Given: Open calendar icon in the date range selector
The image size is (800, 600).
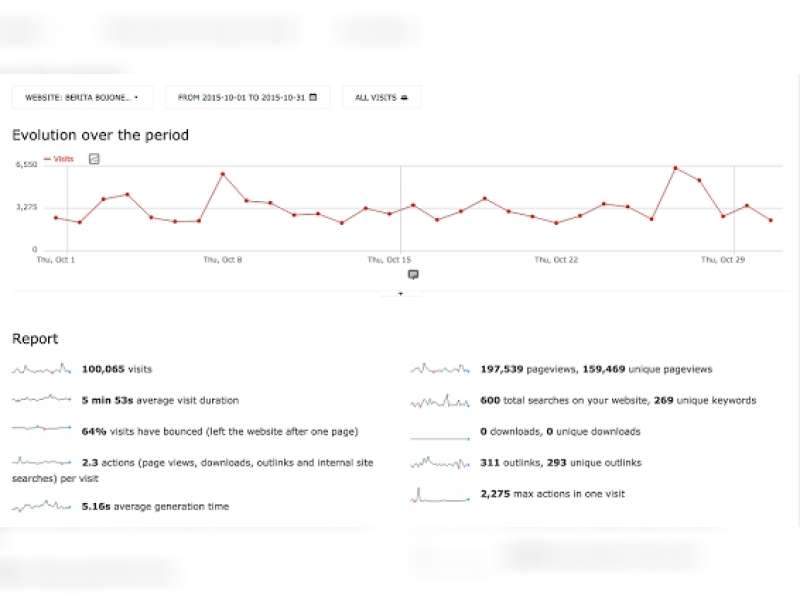Looking at the screenshot, I should [x=313, y=97].
